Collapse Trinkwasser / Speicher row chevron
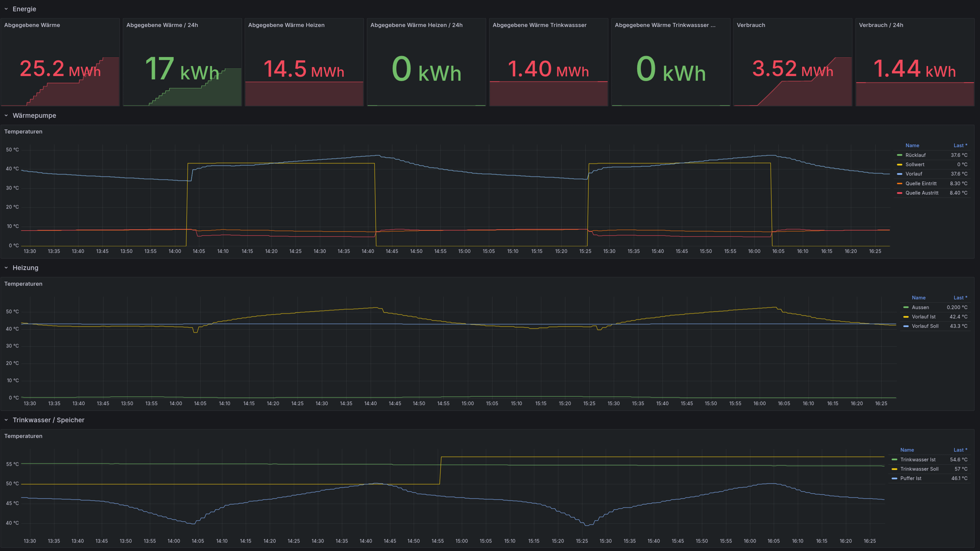 pos(6,420)
